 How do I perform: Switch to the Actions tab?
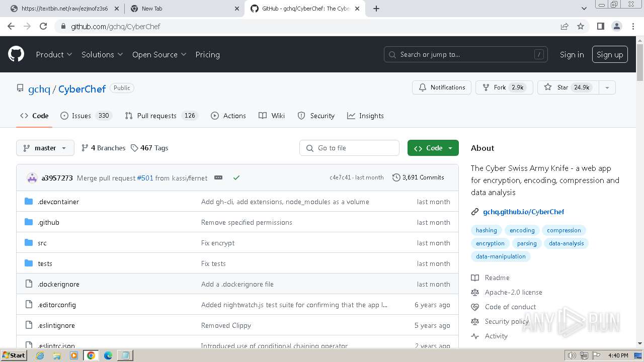pyautogui.click(x=228, y=116)
